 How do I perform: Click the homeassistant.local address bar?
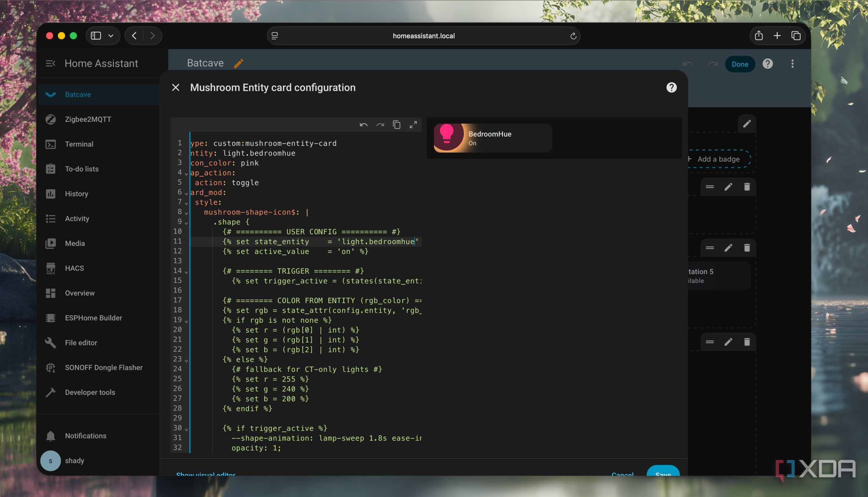pos(423,36)
